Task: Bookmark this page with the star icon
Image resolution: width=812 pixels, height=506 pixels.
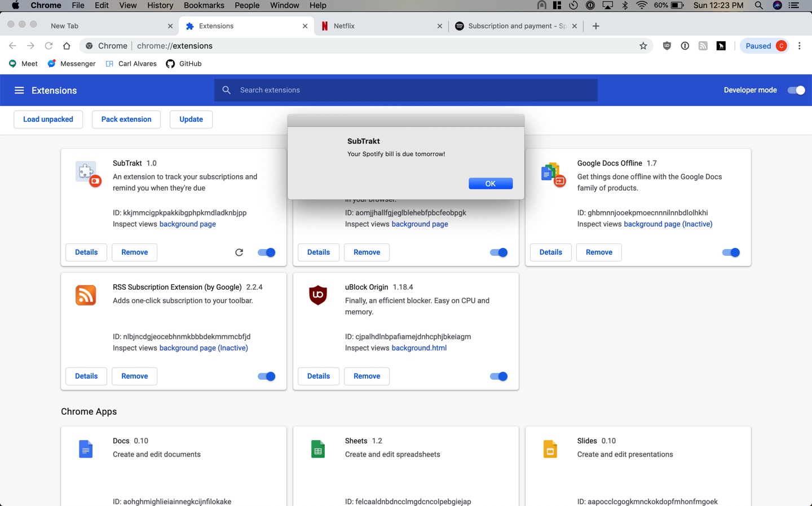Action: pos(643,46)
